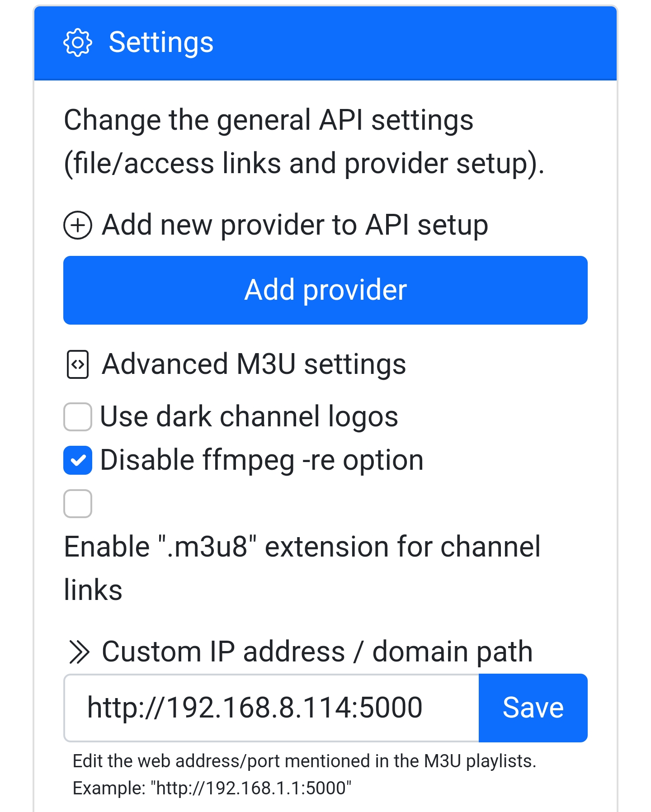Click the Add new provider to API setup heading

point(295,225)
